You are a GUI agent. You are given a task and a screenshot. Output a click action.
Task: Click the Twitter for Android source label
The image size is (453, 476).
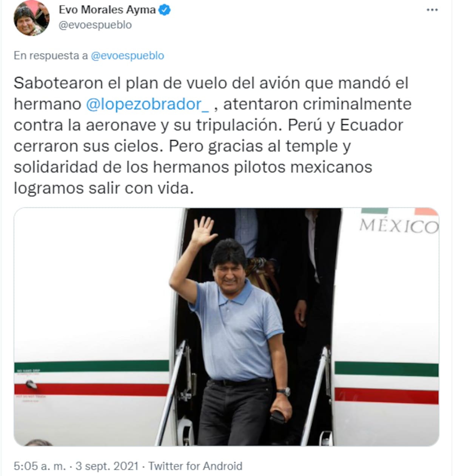pos(195,466)
